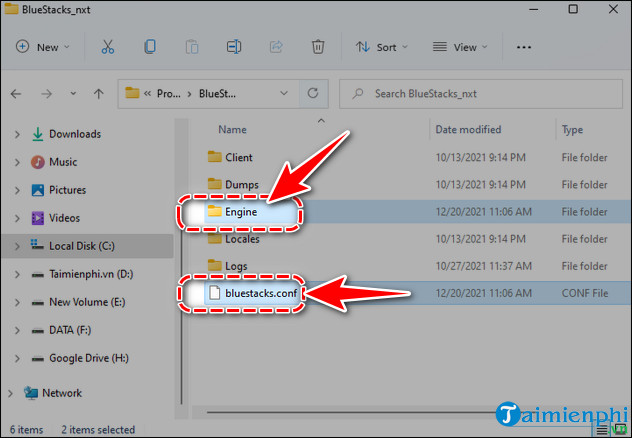
Task: Open the New item menu
Action: click(42, 47)
